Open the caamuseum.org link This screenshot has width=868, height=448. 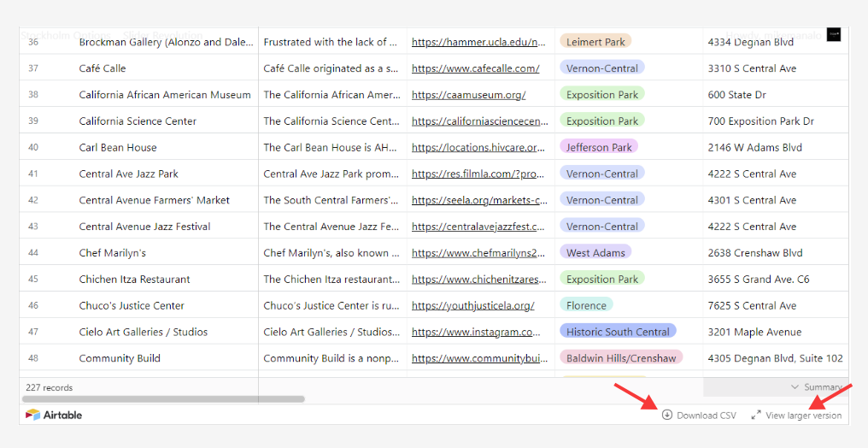469,95
